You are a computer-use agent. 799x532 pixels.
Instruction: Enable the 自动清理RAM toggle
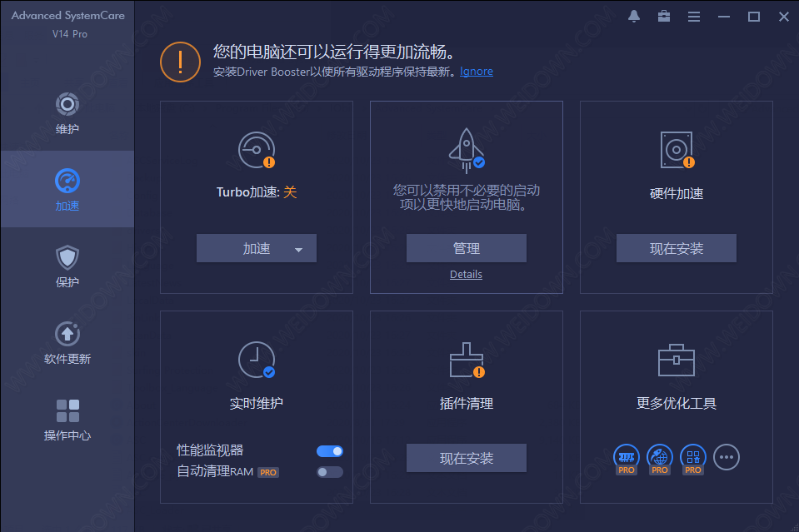pos(330,472)
